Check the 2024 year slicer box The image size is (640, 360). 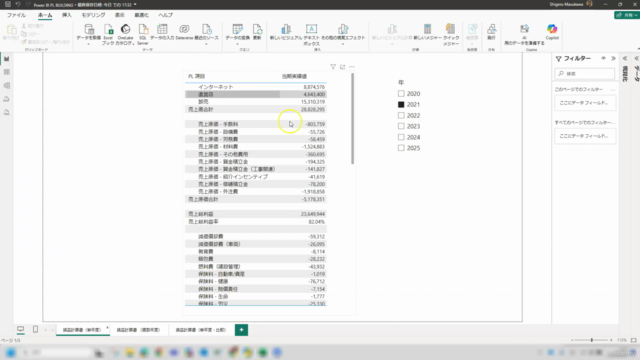coord(401,137)
